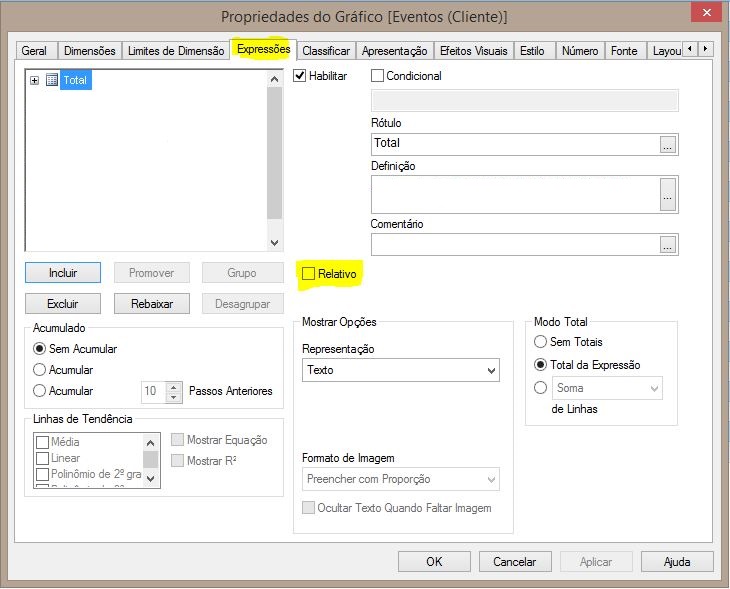Switch to the Dimensões tab

click(89, 51)
